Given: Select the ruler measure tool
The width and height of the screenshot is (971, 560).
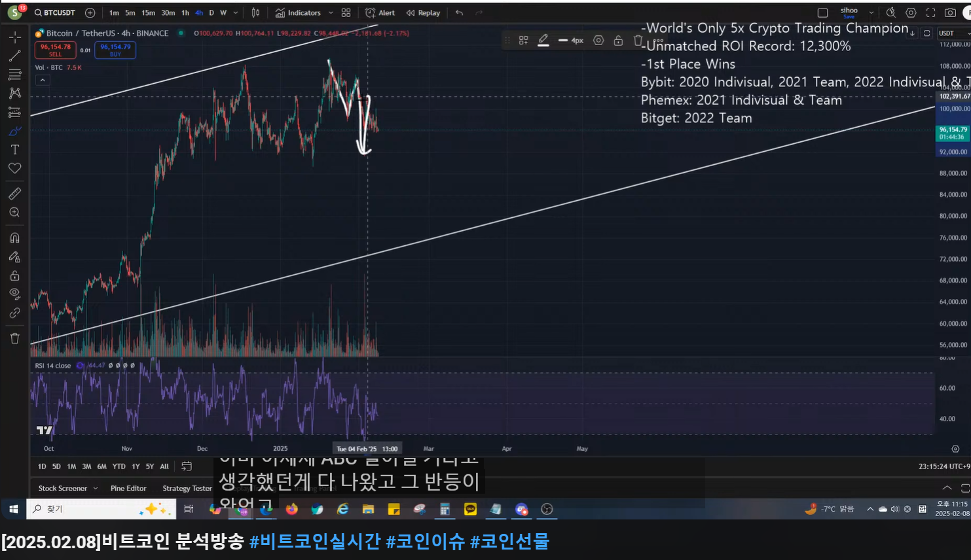Looking at the screenshot, I should pyautogui.click(x=14, y=194).
